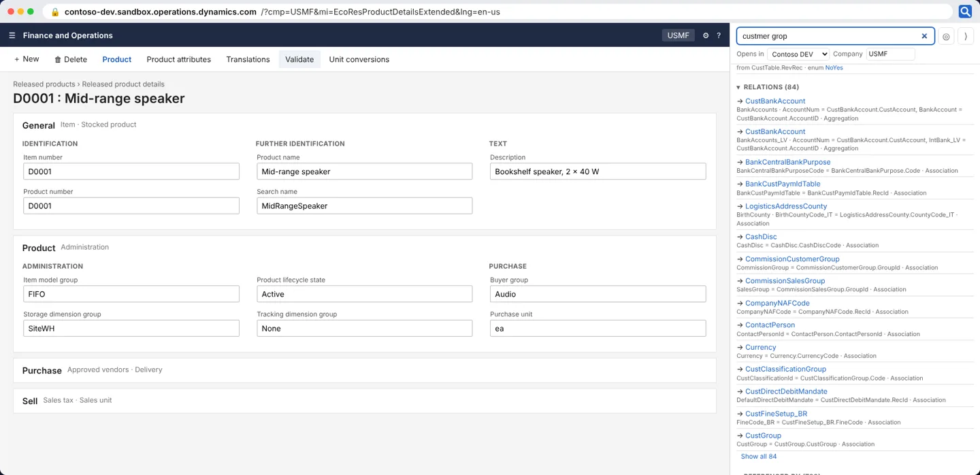Clear the 'custmer grop' search text
The height and width of the screenshot is (475, 980).
[924, 36]
